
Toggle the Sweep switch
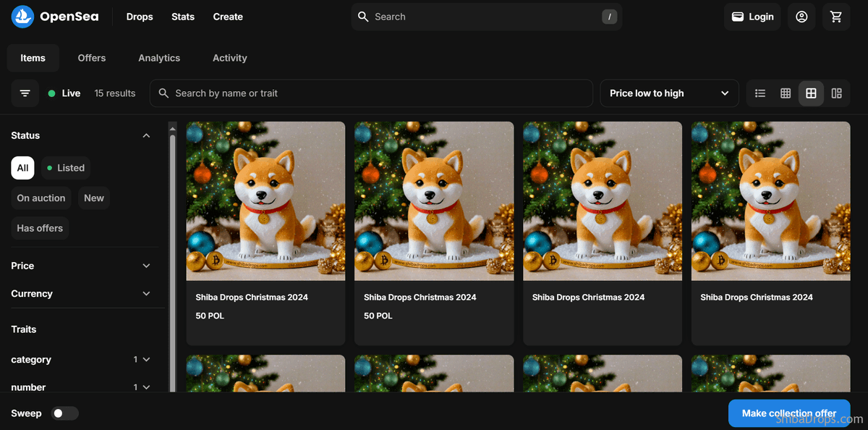(x=65, y=413)
